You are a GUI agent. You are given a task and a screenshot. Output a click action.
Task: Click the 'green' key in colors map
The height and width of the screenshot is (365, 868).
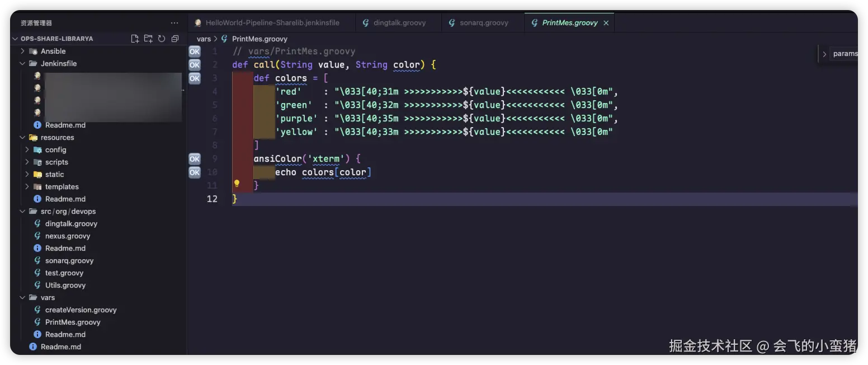click(294, 105)
